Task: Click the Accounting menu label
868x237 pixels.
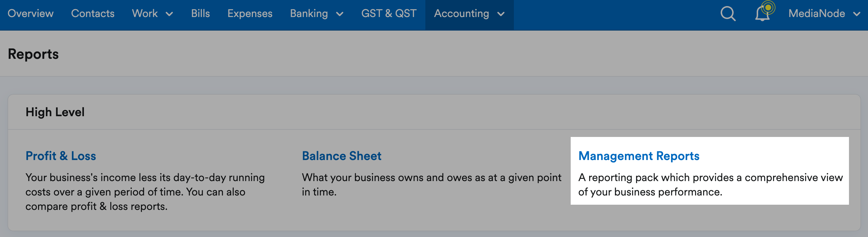Action: (461, 14)
